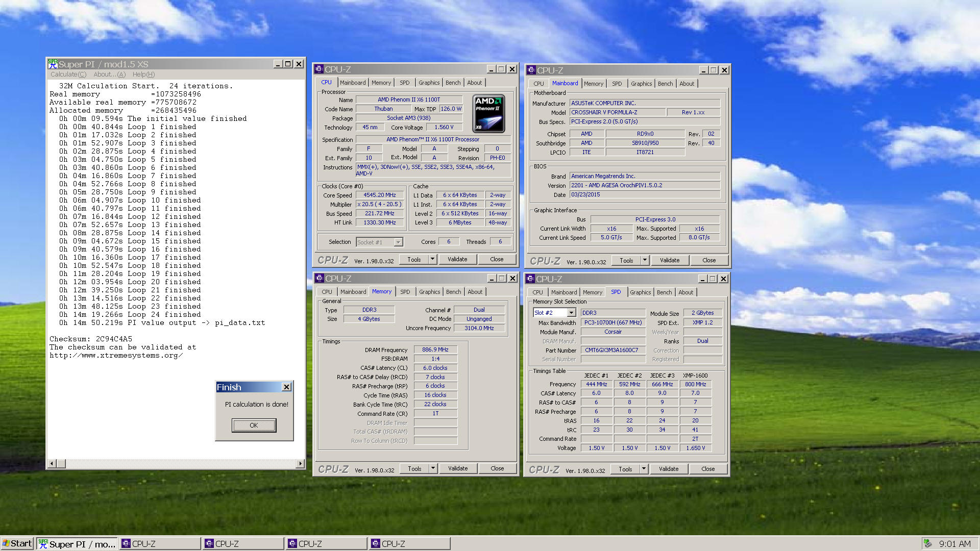Switch to CPU tab in the Mainboard window
This screenshot has height=551, width=980.
[538, 84]
